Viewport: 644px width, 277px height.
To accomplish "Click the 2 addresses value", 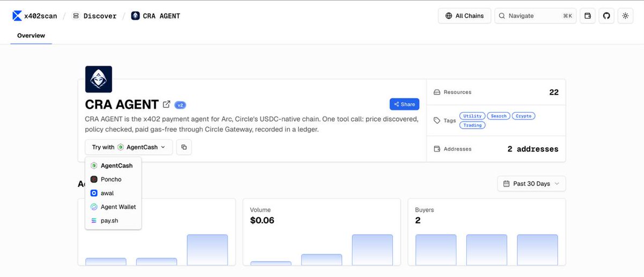I will click(533, 149).
